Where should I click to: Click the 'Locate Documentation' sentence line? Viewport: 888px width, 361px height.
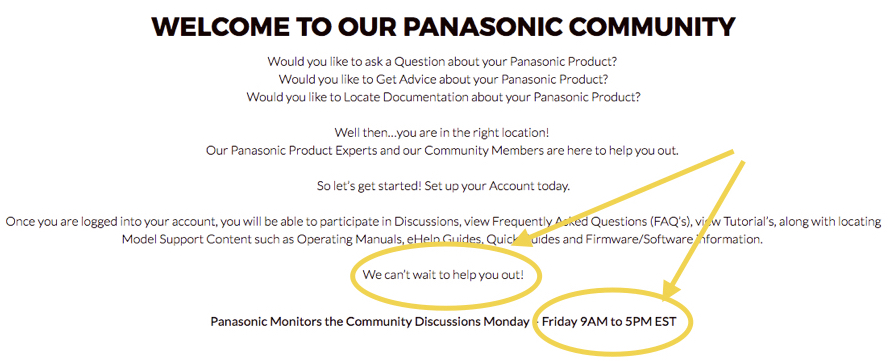443,97
